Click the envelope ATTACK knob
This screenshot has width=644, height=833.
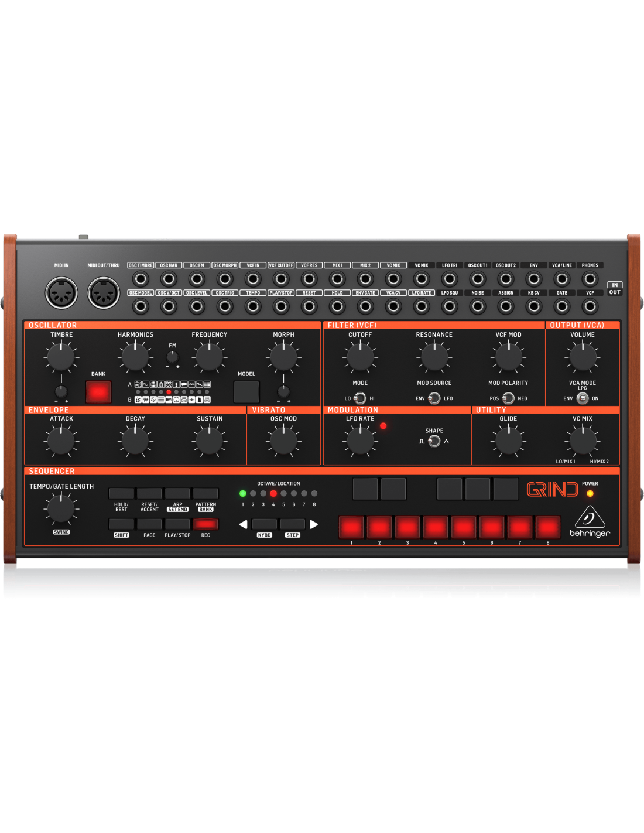[61, 441]
